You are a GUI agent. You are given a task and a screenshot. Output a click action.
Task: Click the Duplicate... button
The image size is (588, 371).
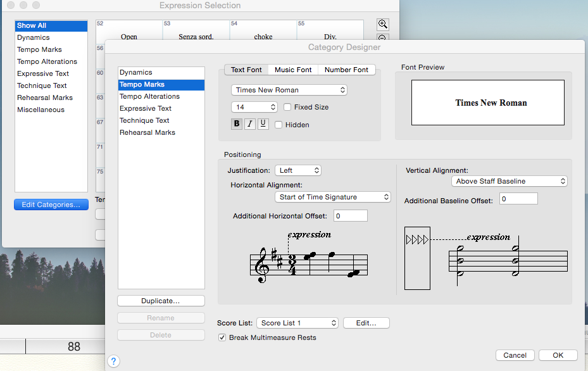(161, 301)
